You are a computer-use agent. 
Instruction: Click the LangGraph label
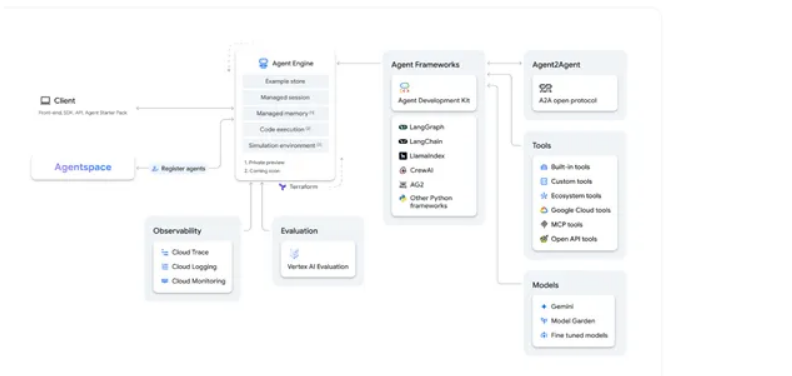(x=427, y=127)
